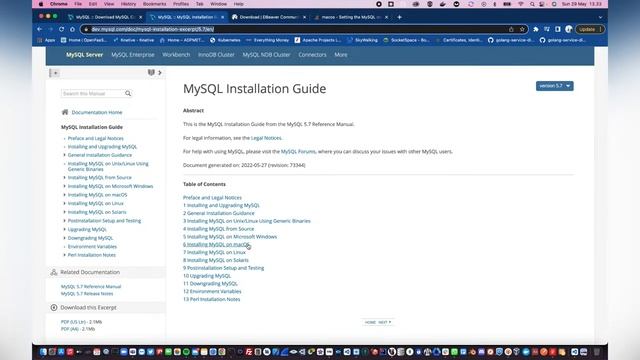This screenshot has width=640, height=360.
Task: Open Spotlight search in menu bar
Action: pyautogui.click(x=532, y=4)
